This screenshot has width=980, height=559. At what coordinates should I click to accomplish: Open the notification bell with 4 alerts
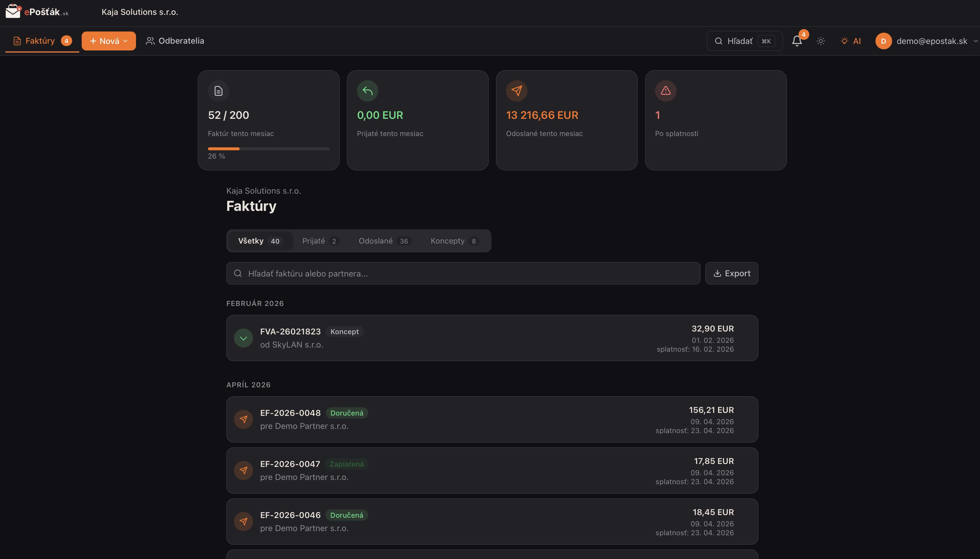tap(797, 41)
